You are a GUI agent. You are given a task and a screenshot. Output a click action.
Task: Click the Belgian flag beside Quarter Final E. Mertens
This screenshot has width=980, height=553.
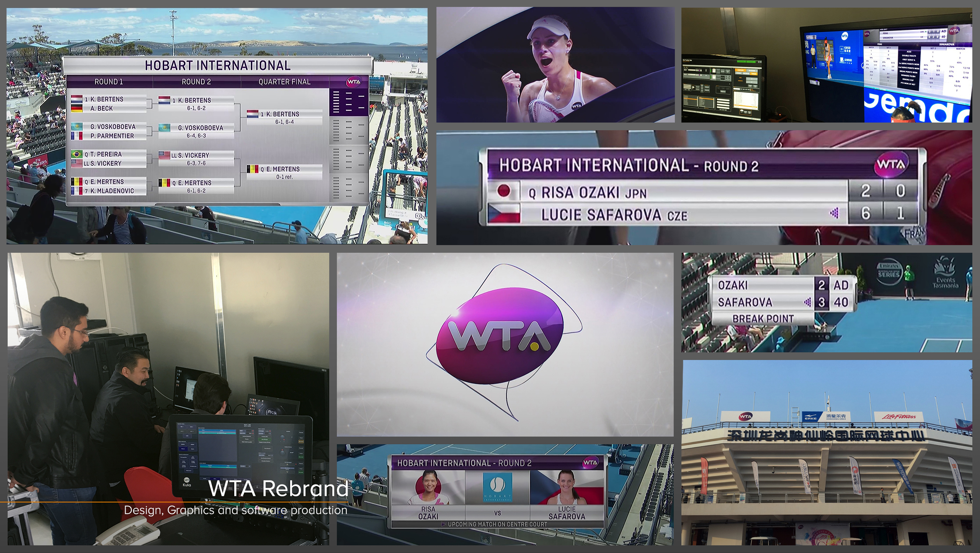[252, 169]
